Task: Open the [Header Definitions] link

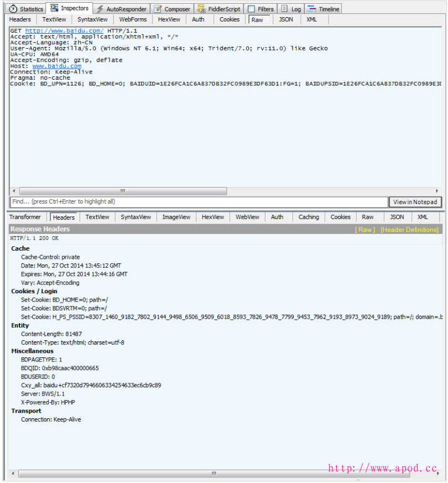Action: click(x=409, y=230)
